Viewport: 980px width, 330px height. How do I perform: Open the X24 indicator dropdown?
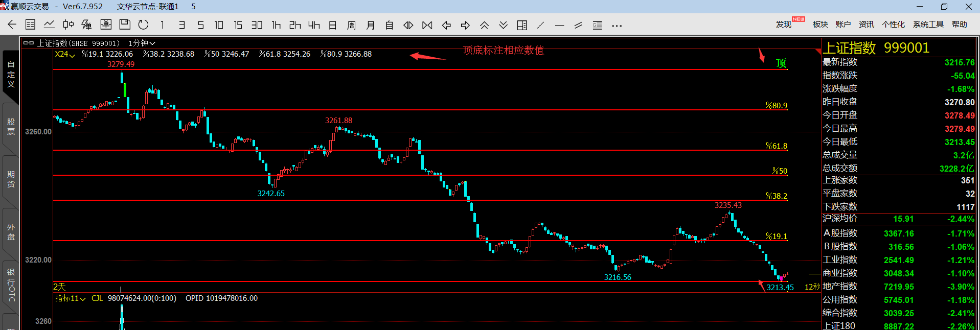(65, 54)
